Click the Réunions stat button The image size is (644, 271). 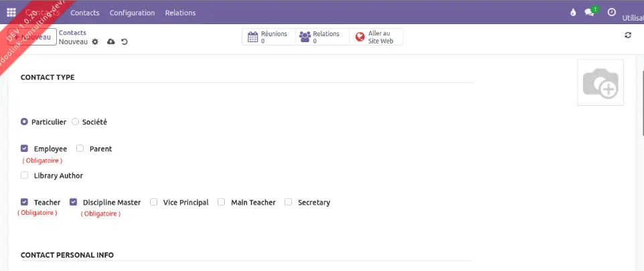(x=268, y=37)
